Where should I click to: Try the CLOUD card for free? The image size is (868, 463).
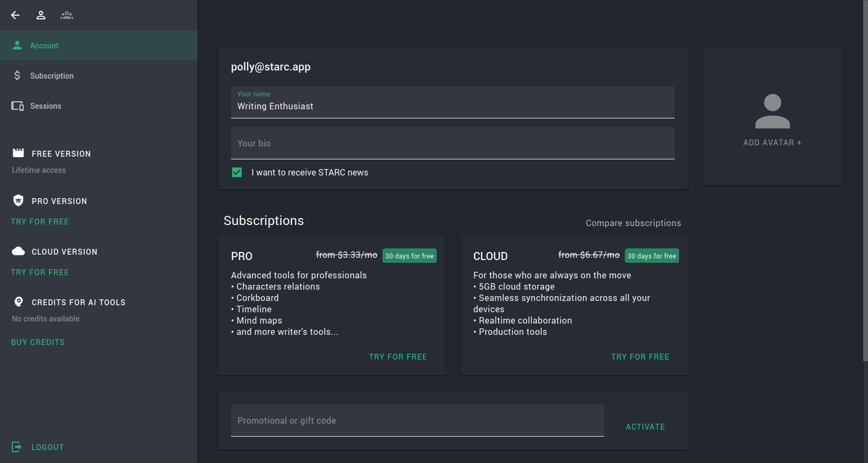coord(640,357)
